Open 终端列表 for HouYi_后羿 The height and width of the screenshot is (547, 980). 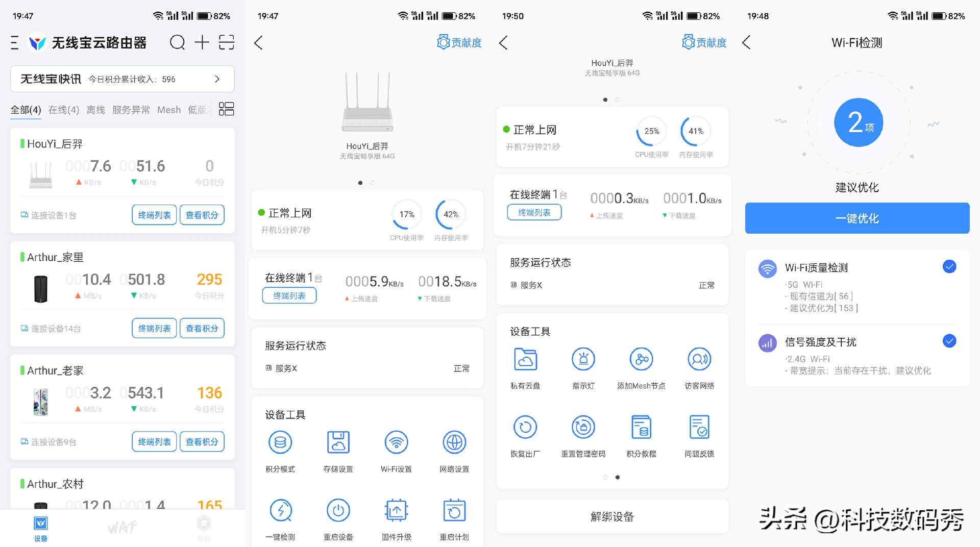point(154,215)
